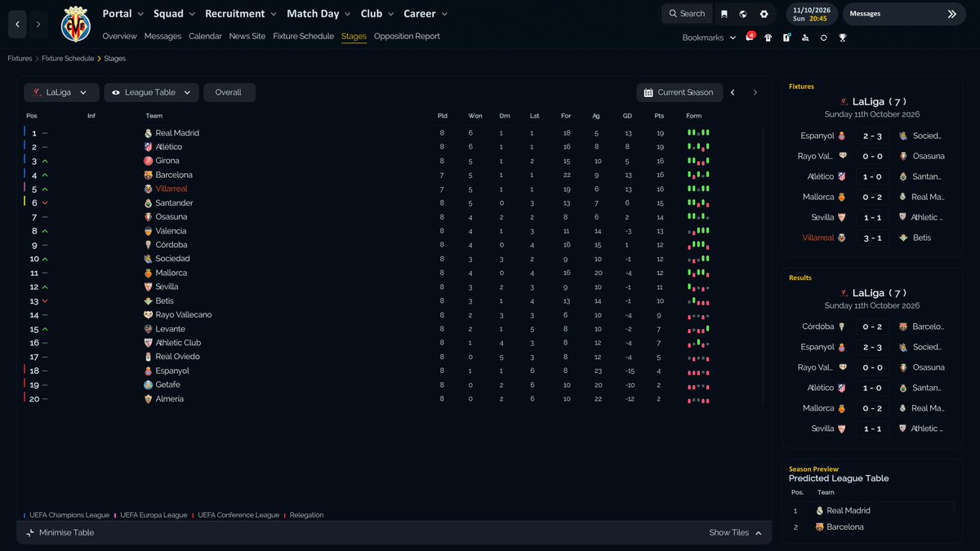Image resolution: width=980 pixels, height=551 pixels.
Task: Expand the Bookmarks dropdown
Action: point(709,38)
